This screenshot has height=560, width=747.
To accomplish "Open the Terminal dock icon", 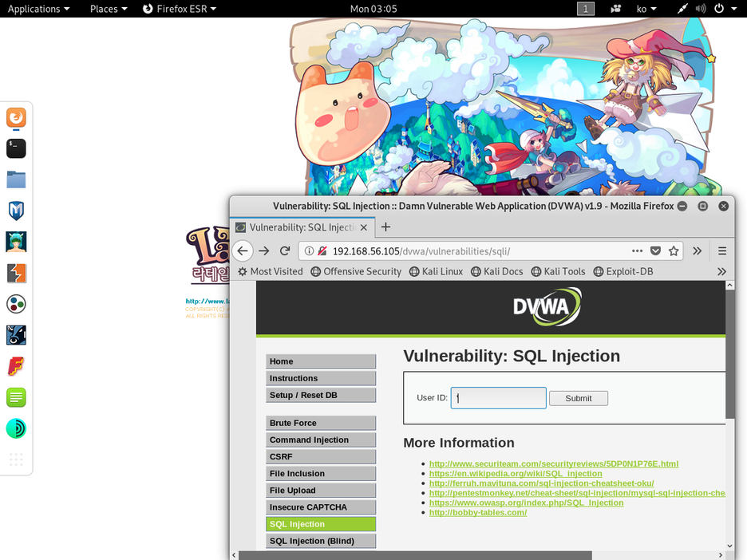I will 16,148.
